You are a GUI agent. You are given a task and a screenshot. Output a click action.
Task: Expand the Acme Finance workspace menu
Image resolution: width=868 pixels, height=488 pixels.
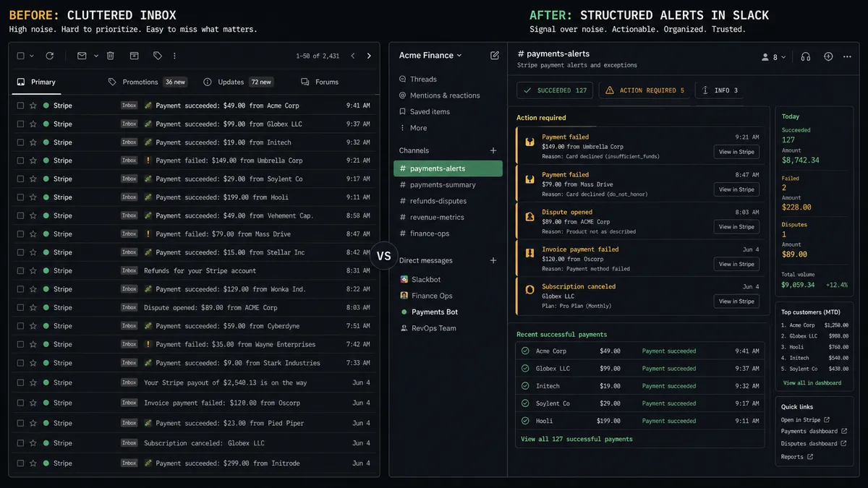click(430, 55)
